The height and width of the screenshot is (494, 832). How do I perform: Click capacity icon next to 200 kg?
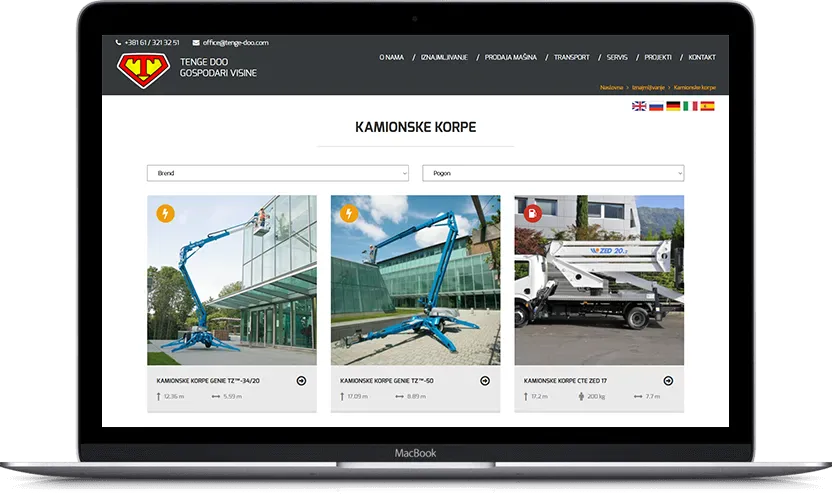pyautogui.click(x=581, y=396)
